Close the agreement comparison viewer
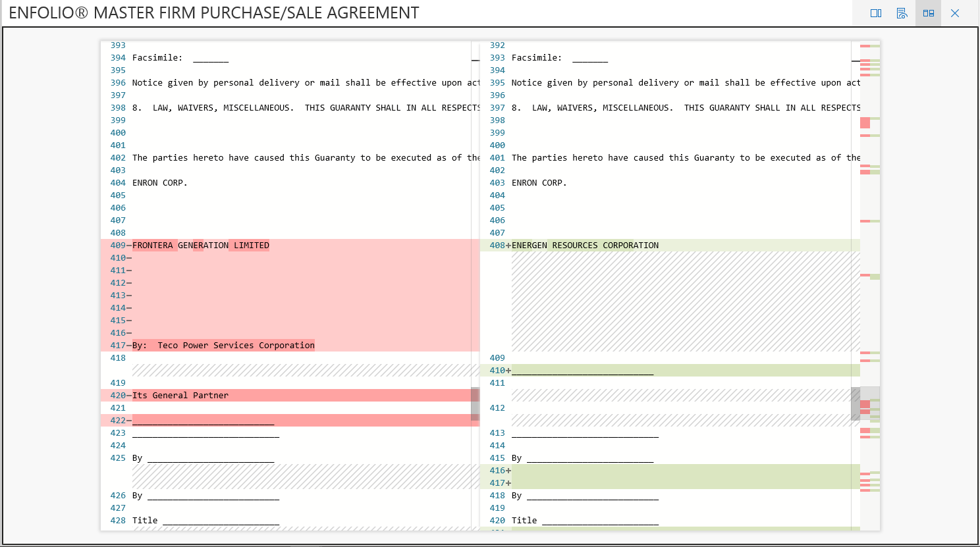The height and width of the screenshot is (547, 980). click(x=955, y=13)
